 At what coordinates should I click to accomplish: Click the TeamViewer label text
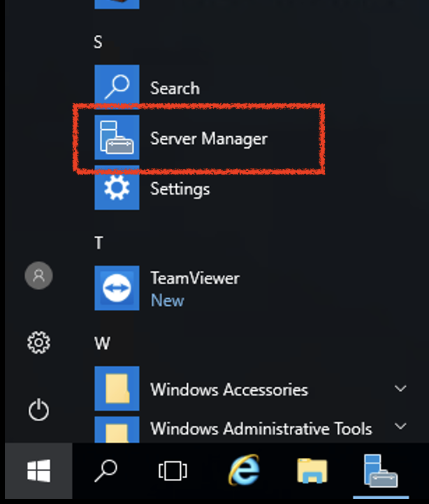(x=195, y=278)
